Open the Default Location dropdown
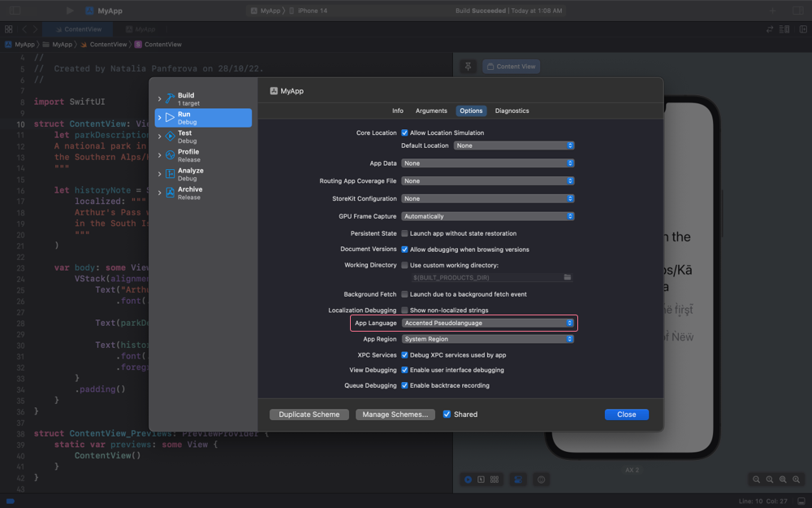The width and height of the screenshot is (812, 508). (514, 145)
